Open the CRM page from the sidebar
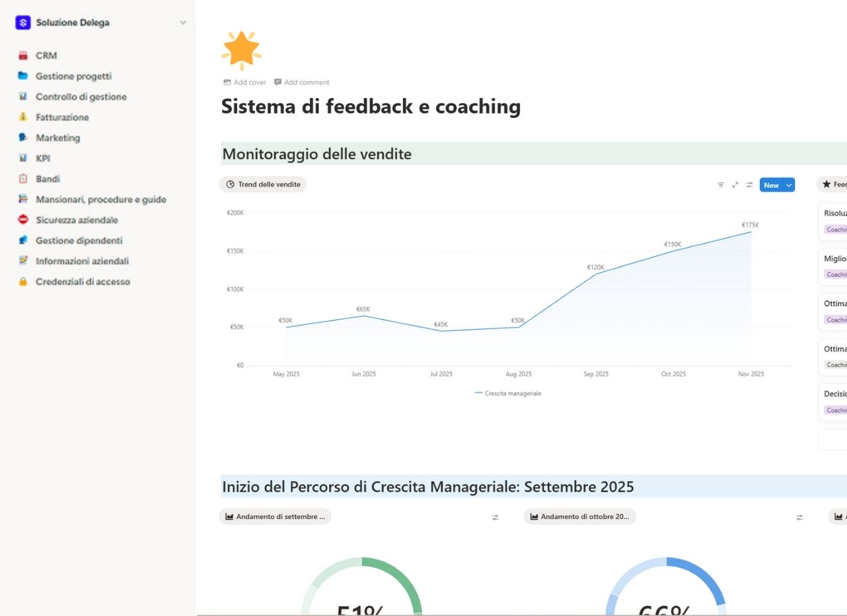The image size is (847, 616). (x=46, y=55)
